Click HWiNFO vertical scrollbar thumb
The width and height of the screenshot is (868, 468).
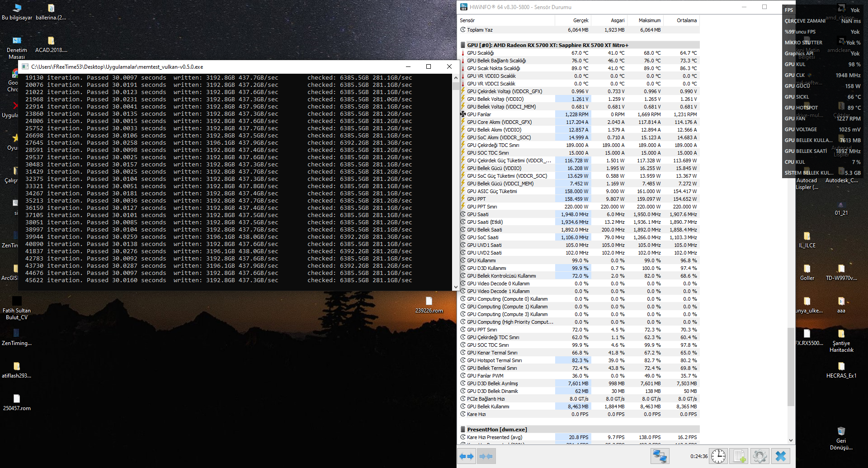coord(791,367)
